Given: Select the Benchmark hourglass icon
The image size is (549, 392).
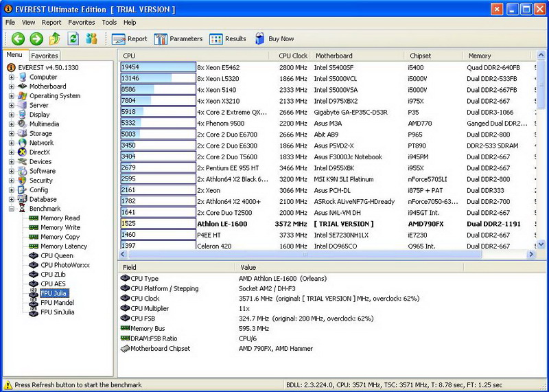Looking at the screenshot, I should [23, 209].
